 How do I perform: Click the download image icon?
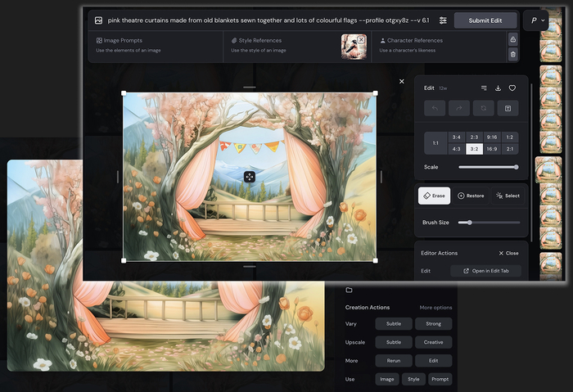point(498,88)
